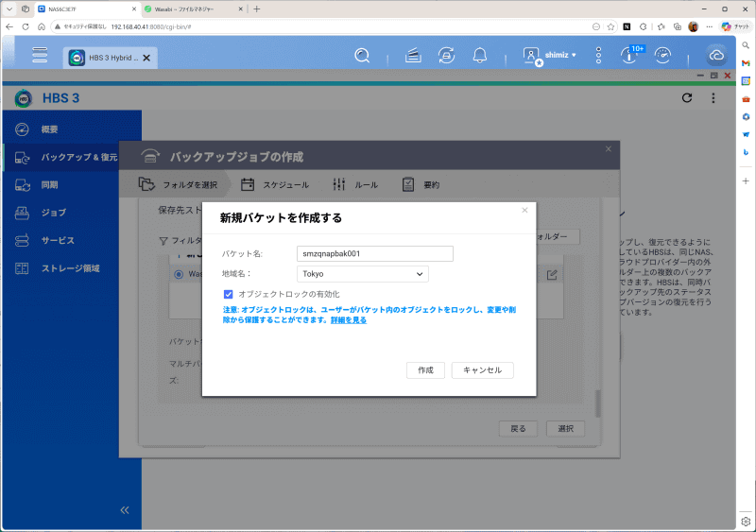The image size is (756, 532).
Task: Reload the browser page
Action: tap(26, 27)
